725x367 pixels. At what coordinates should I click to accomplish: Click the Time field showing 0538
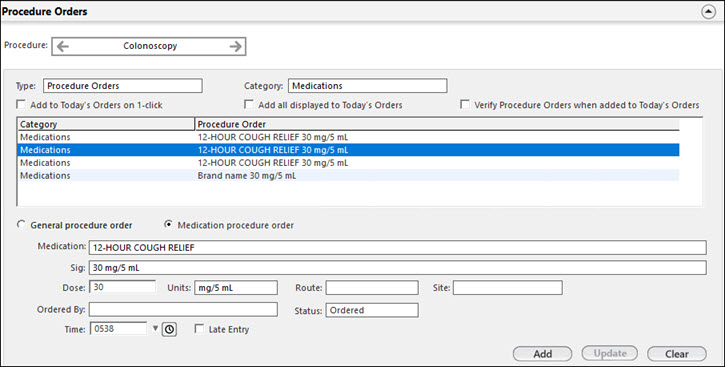click(x=118, y=329)
